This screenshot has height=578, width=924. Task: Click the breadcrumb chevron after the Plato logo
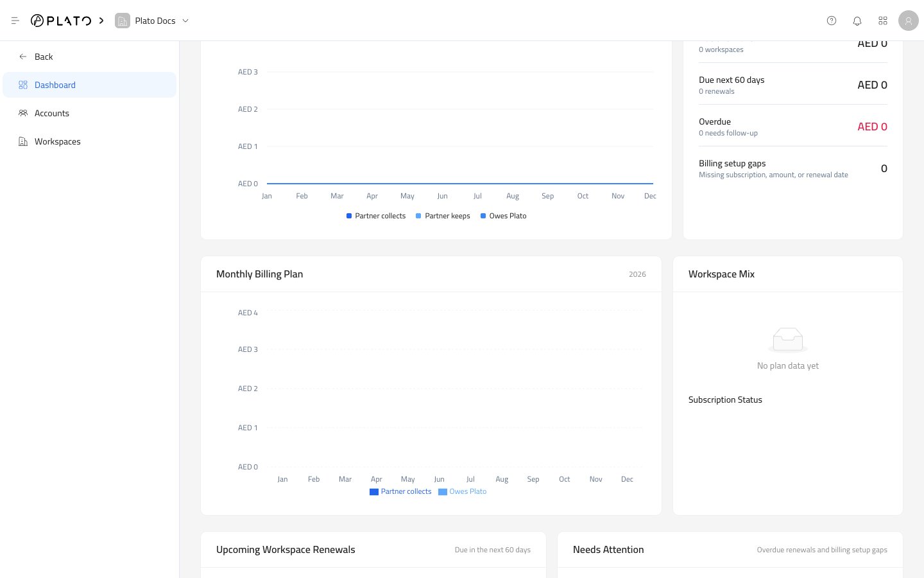101,21
